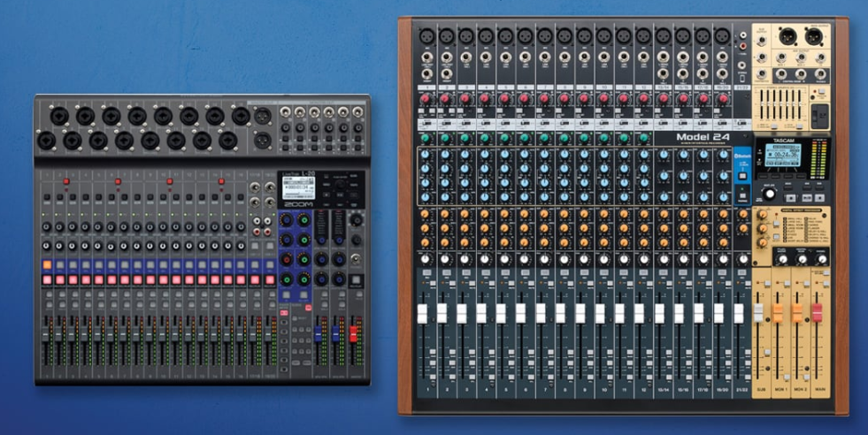868x435 pixels.
Task: Click the red MAIN fader on the Tascam
Action: pos(817,313)
